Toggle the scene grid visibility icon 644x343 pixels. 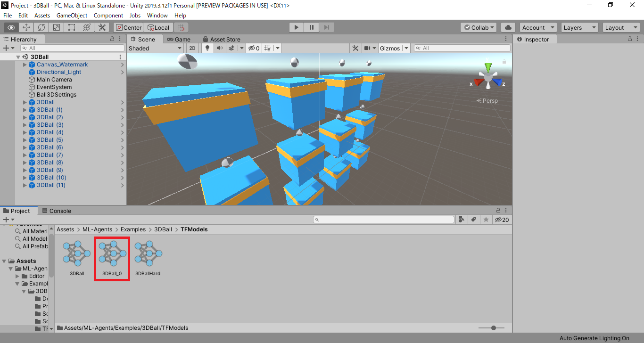coord(267,48)
